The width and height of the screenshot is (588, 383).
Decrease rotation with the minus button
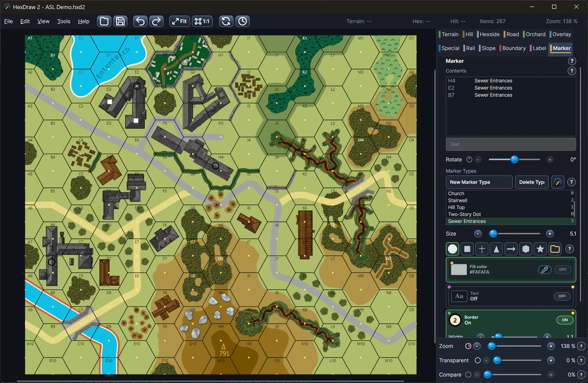tap(478, 160)
